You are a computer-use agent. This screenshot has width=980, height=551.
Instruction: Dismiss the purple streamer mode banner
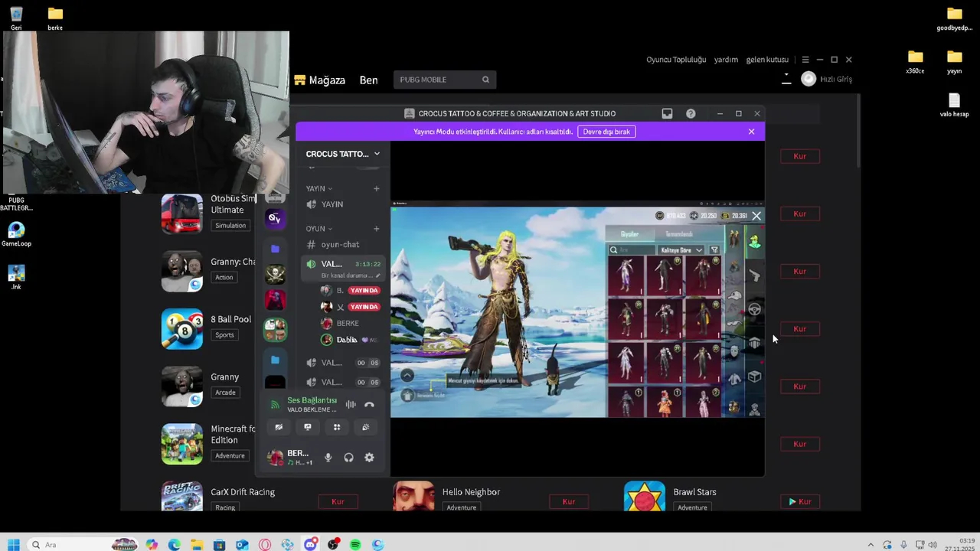pyautogui.click(x=751, y=132)
